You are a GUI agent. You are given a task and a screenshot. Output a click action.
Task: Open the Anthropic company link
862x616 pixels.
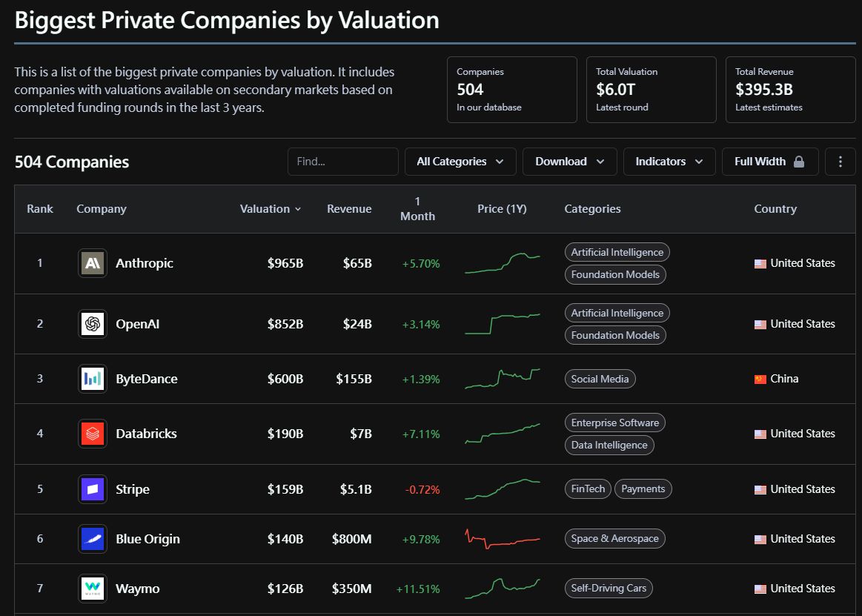pos(144,263)
